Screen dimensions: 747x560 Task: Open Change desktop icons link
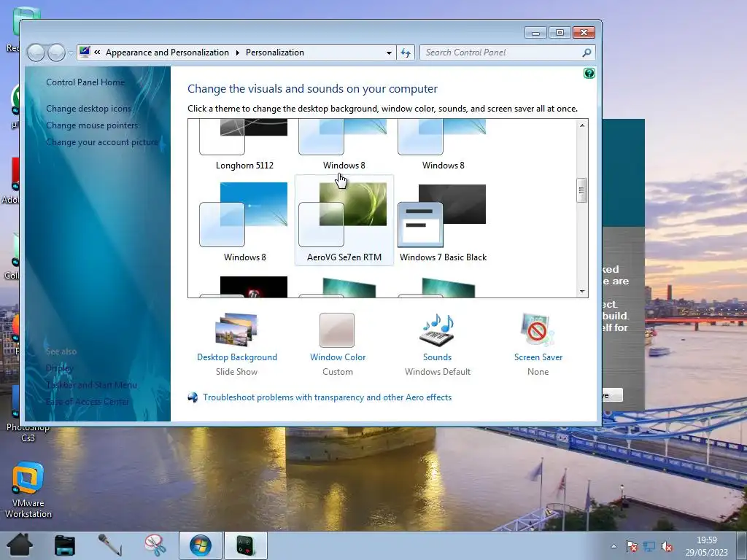point(88,109)
